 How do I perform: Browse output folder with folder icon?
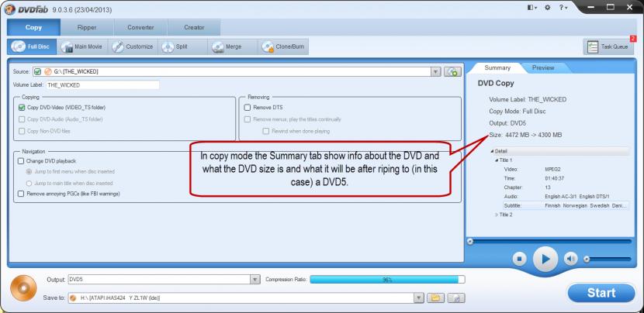coord(435,298)
